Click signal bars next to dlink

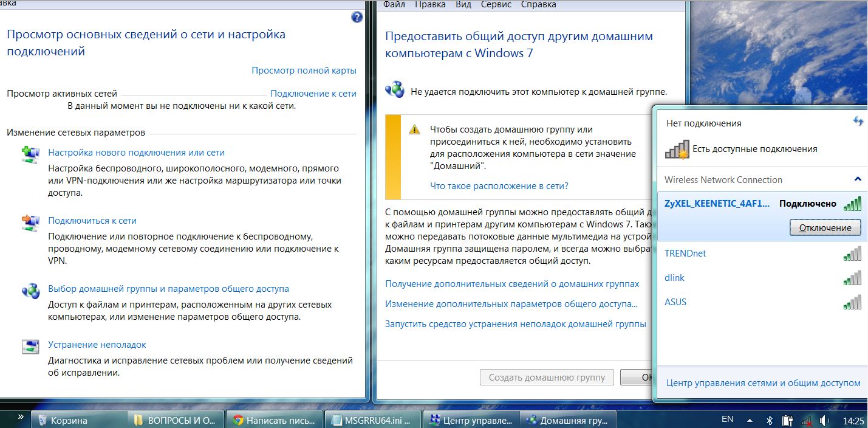tap(852, 278)
